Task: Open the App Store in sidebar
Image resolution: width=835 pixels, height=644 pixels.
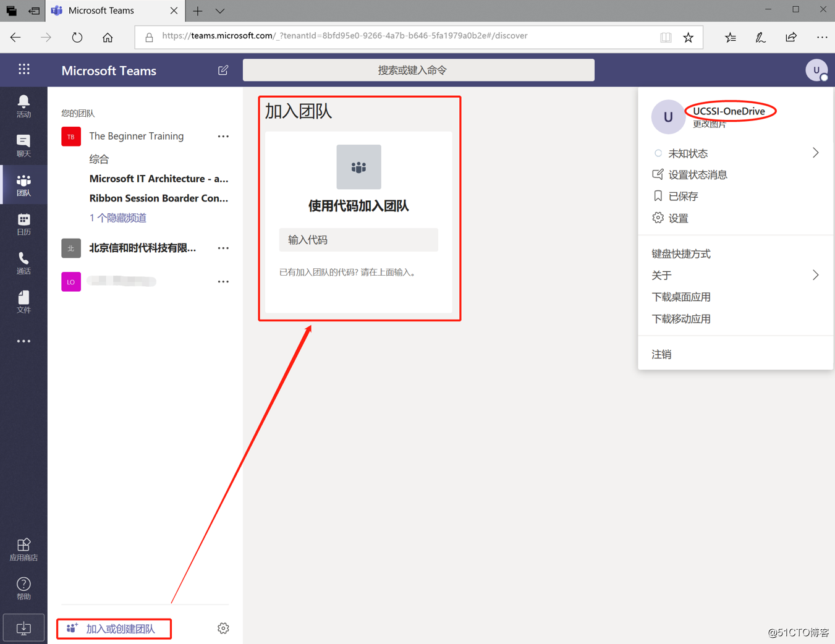Action: pyautogui.click(x=23, y=549)
